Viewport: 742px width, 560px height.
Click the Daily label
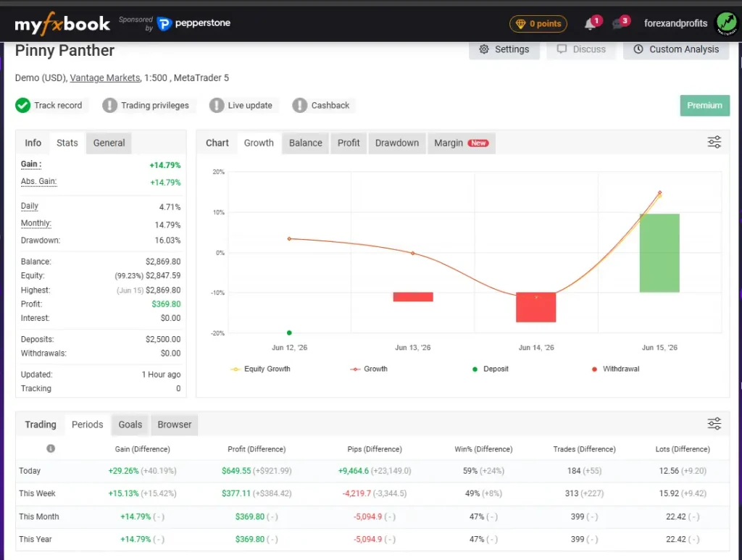coord(29,206)
